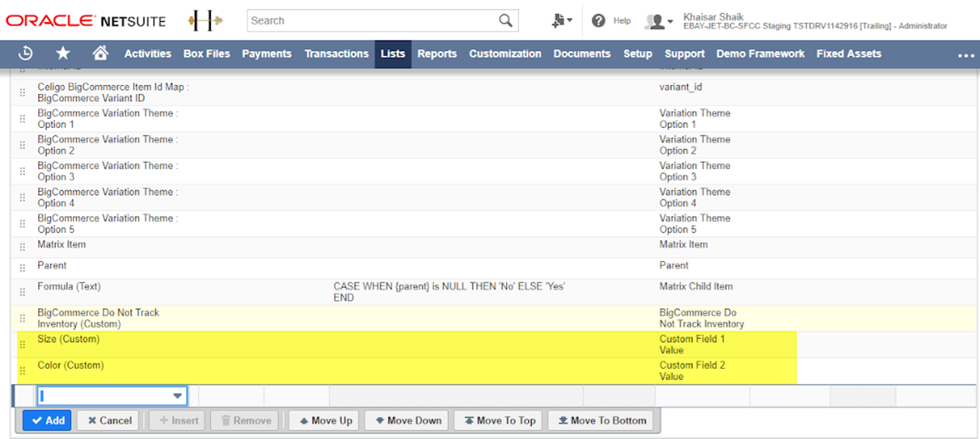The height and width of the screenshot is (439, 980).
Task: Open the user role avatar icon
Action: [655, 21]
